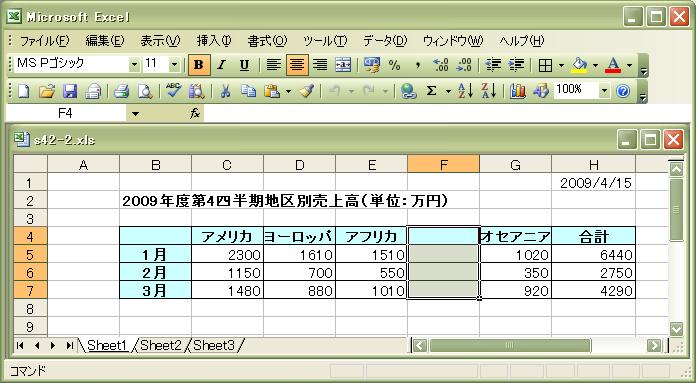This screenshot has width=696, height=383.
Task: Switch to the Sheet2 tab
Action: tap(161, 345)
